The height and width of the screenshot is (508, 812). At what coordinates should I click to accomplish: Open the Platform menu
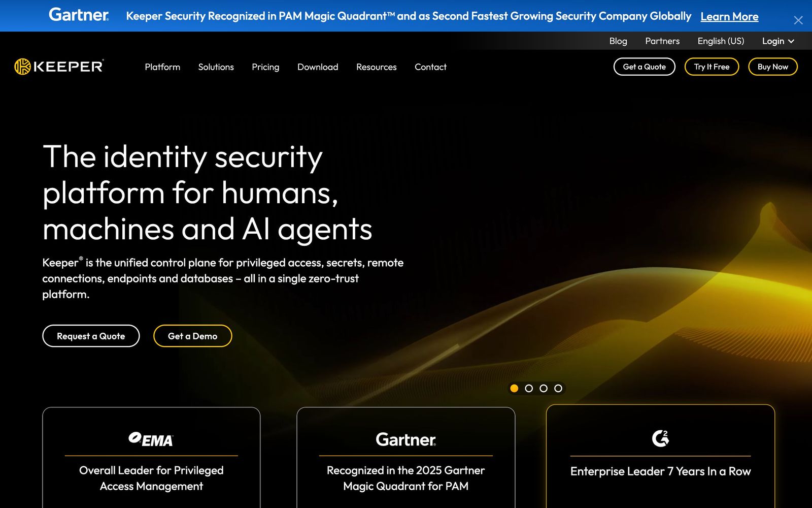coord(162,67)
